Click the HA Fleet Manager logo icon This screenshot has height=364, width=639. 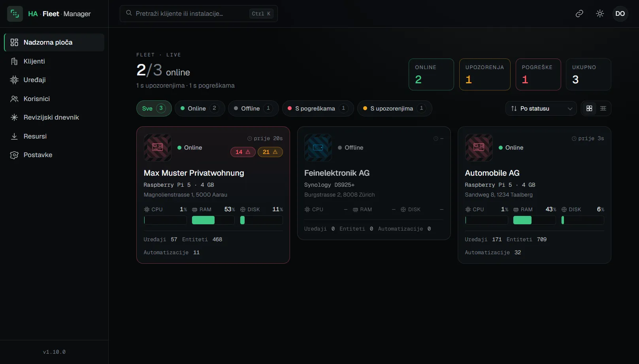(15, 14)
